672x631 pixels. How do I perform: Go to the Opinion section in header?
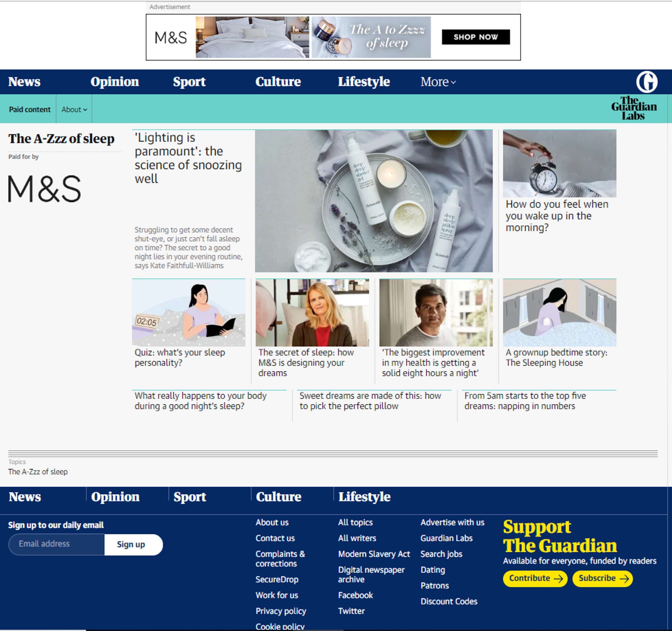click(x=115, y=82)
